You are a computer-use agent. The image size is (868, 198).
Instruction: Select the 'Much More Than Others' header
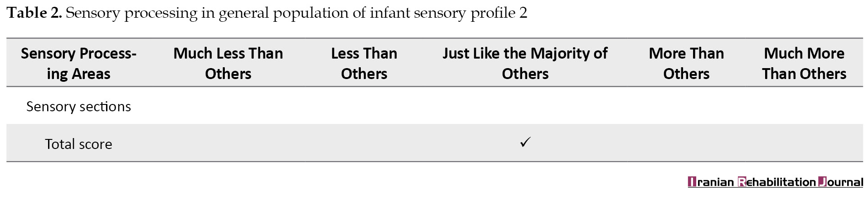(x=804, y=63)
